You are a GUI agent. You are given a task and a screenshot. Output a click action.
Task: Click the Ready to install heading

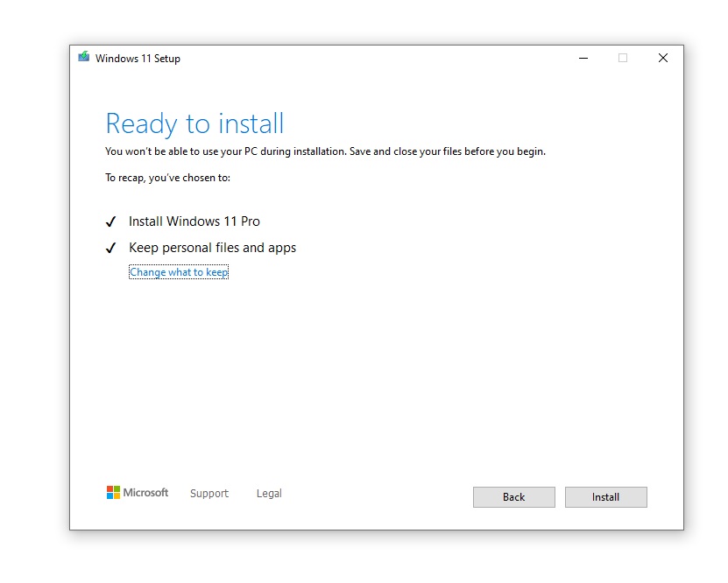point(194,123)
